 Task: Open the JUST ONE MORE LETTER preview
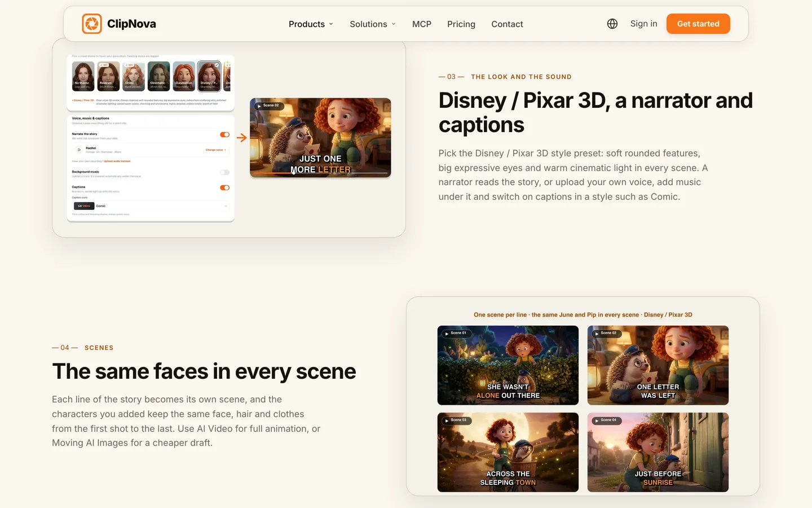click(x=320, y=138)
